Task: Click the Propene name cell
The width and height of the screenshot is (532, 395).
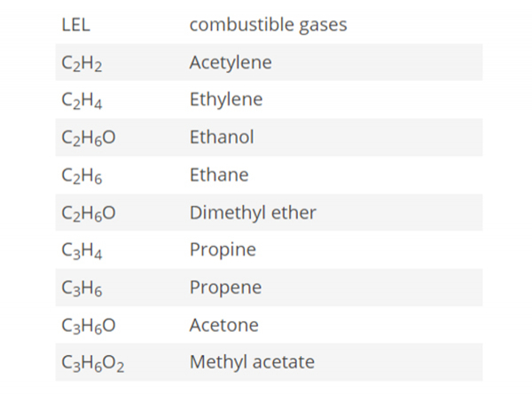Action: click(x=225, y=287)
